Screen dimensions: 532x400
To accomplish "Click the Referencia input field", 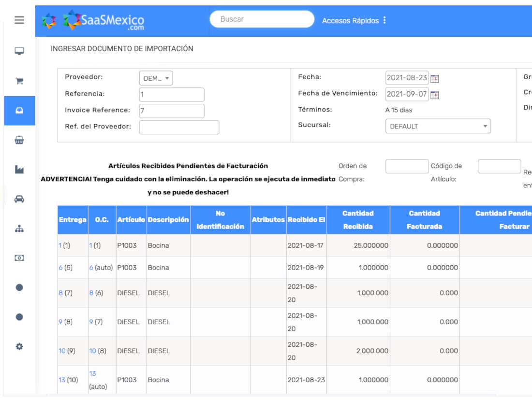I will (x=172, y=95).
